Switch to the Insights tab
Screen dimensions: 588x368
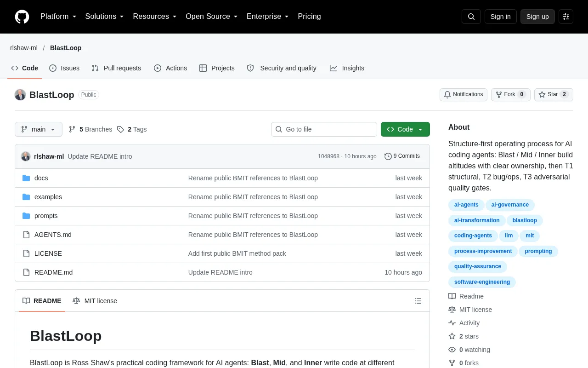pos(347,68)
